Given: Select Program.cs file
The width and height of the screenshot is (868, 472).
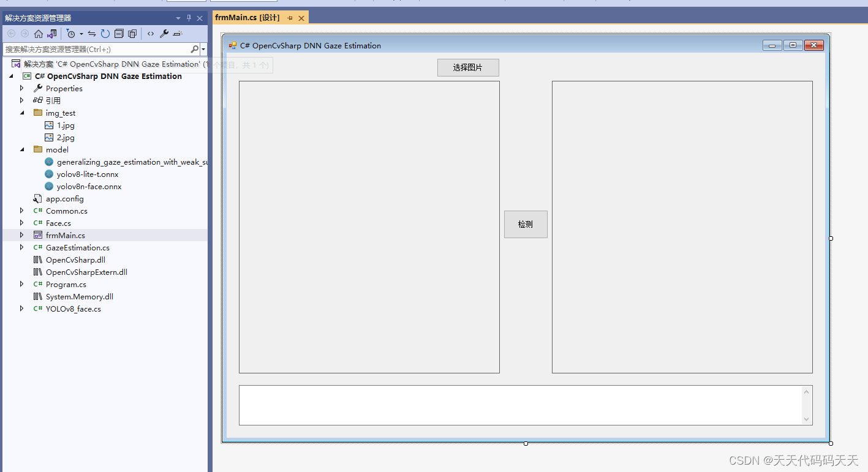Looking at the screenshot, I should (x=66, y=284).
